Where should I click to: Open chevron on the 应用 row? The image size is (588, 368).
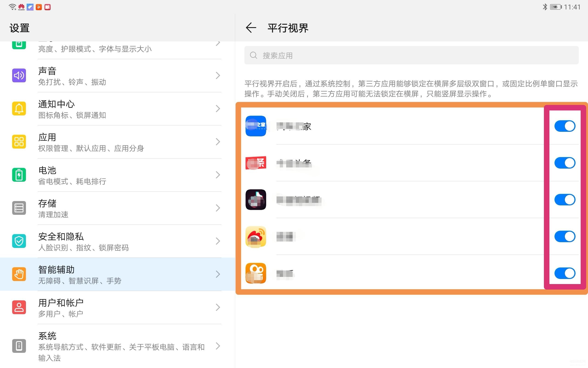(218, 142)
